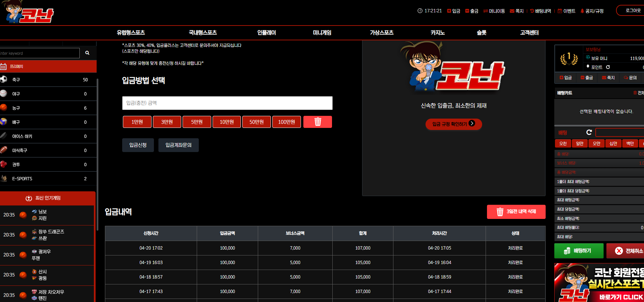Delete history with 3일전 내역 삭제
The image size is (644, 302).
tap(516, 212)
